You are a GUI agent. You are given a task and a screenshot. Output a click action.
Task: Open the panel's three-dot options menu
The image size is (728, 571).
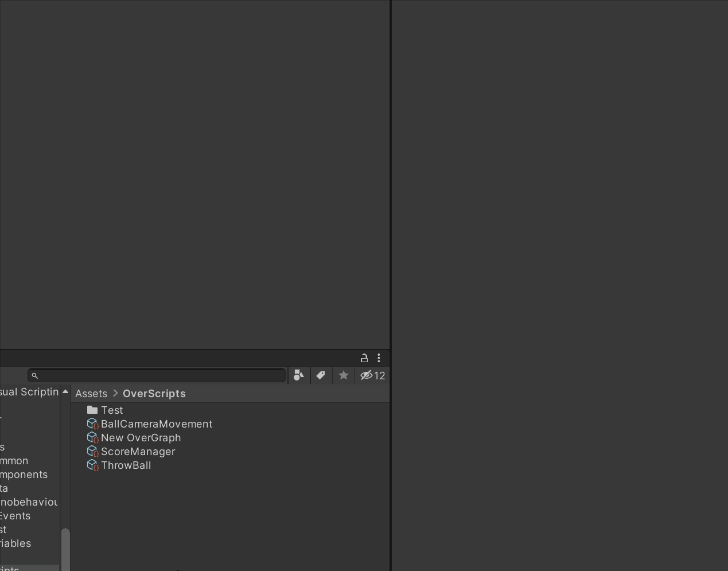tap(379, 358)
